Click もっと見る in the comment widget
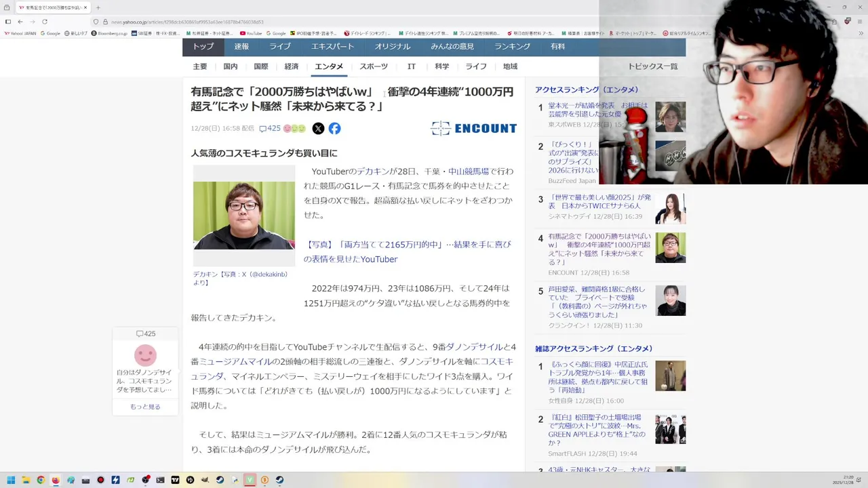The width and height of the screenshot is (868, 488). coord(145,407)
